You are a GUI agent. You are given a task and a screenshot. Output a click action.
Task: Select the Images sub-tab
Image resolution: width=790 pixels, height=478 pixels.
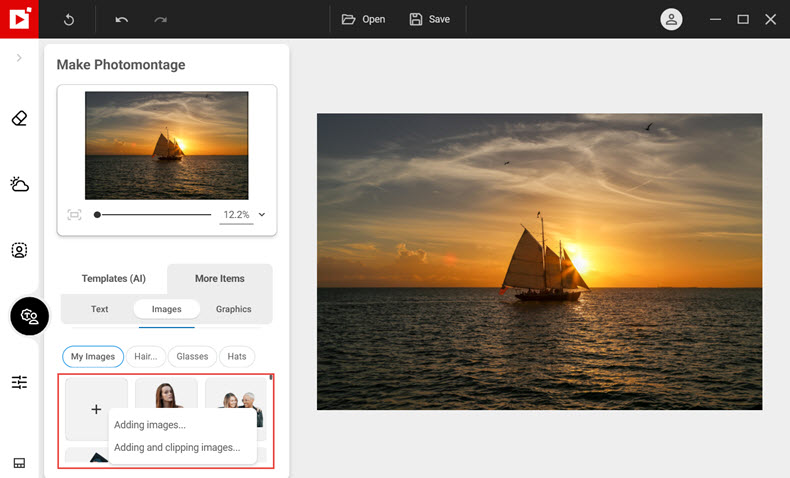point(166,309)
